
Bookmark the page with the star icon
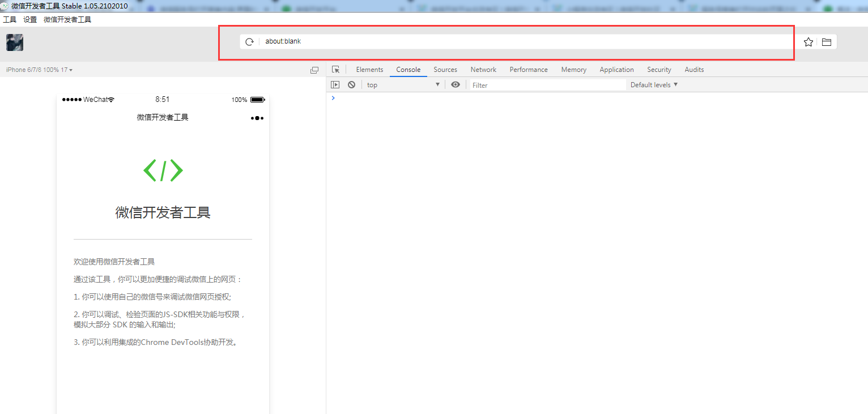coord(809,42)
